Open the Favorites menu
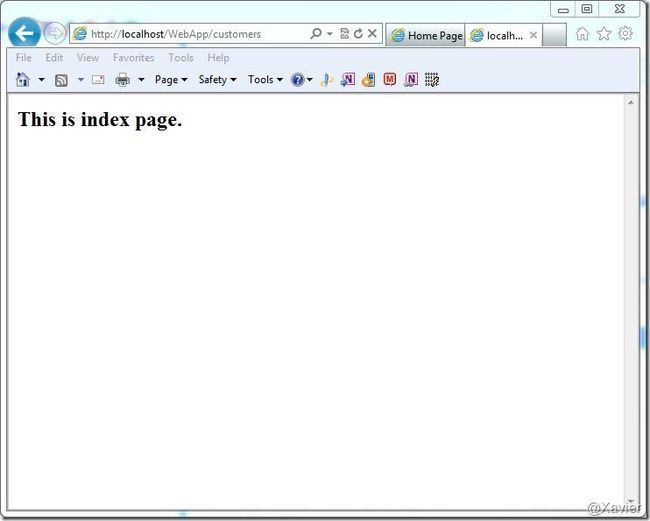 coord(133,58)
